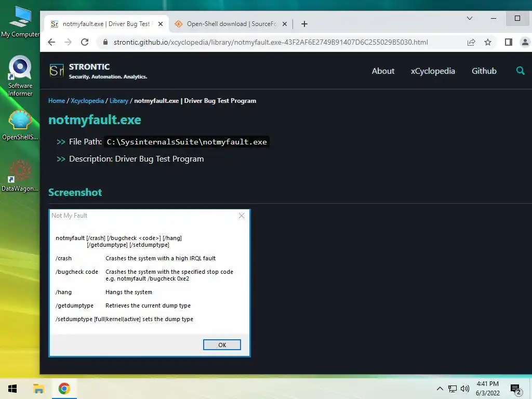The width and height of the screenshot is (532, 399).
Task: Click the X in Not My Fault screenshot
Action: (x=242, y=216)
